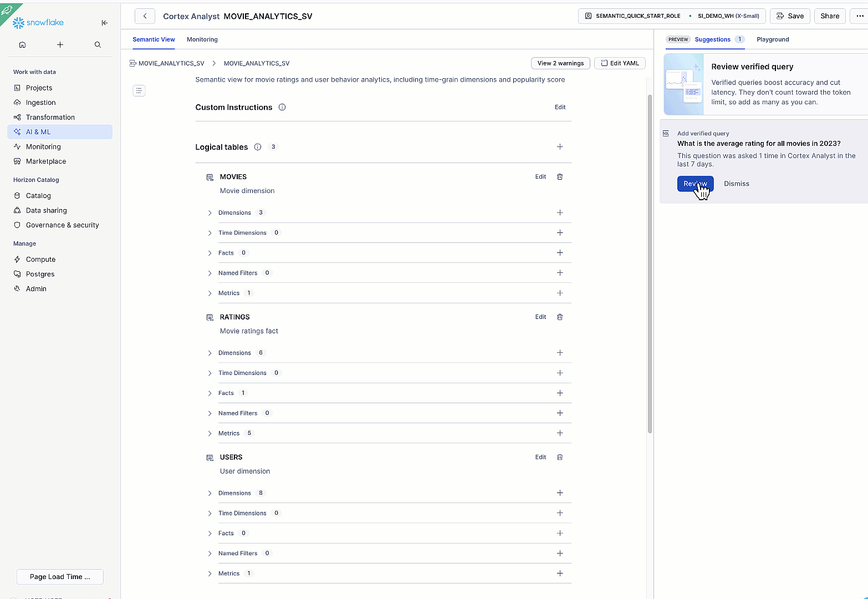Expand RATINGS Metrics section

210,434
